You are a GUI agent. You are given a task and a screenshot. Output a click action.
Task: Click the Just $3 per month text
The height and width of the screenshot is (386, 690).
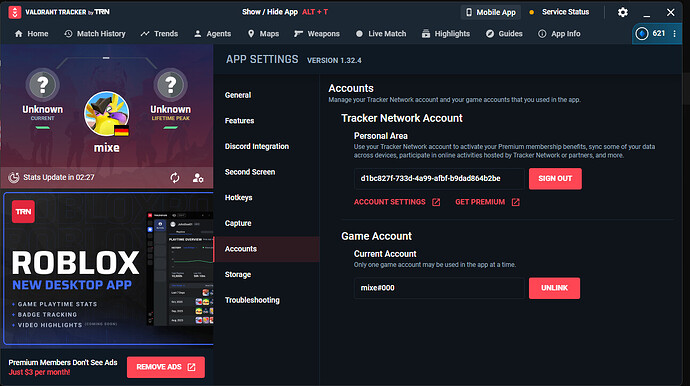pyautogui.click(x=39, y=372)
